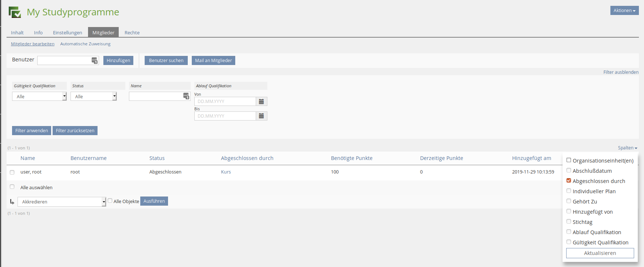Click the Aktualisieren button
Screen dimensions: 644x267
coord(600,253)
